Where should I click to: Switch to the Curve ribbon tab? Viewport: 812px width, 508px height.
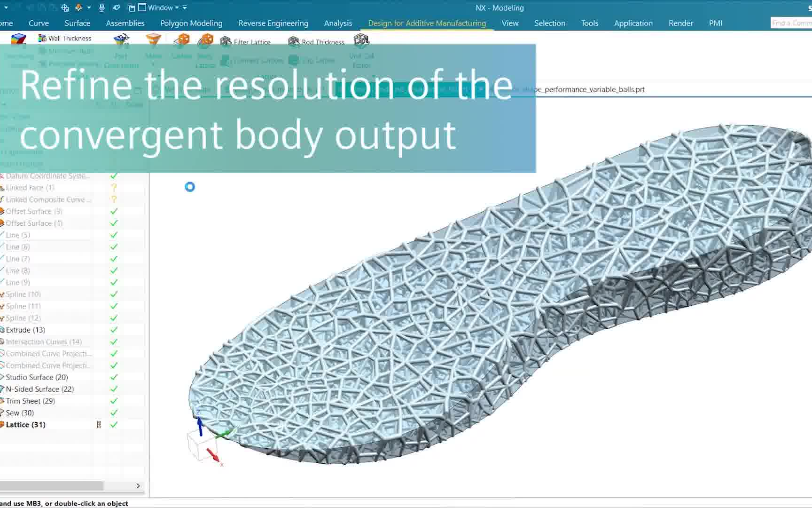coord(39,23)
